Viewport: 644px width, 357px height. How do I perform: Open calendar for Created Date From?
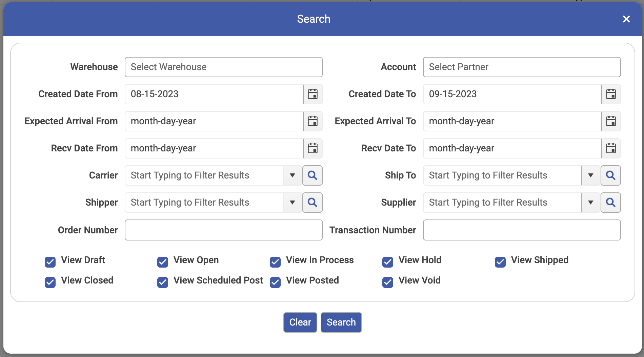click(x=313, y=94)
